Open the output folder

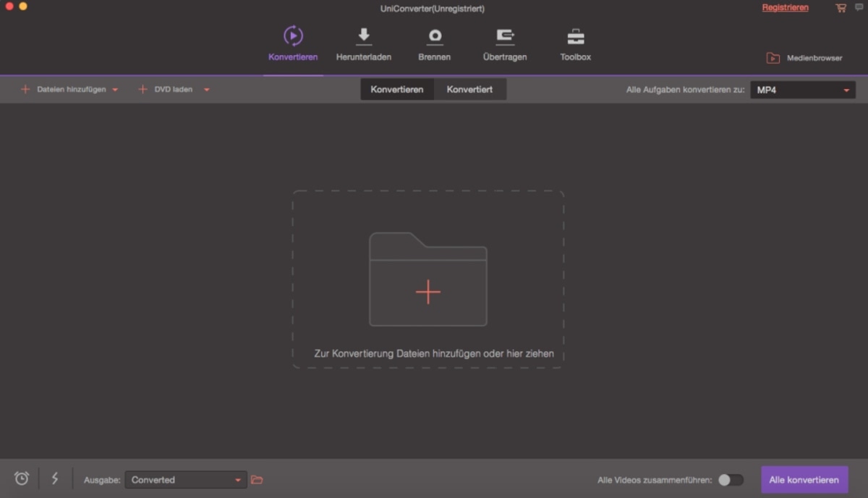coord(257,479)
